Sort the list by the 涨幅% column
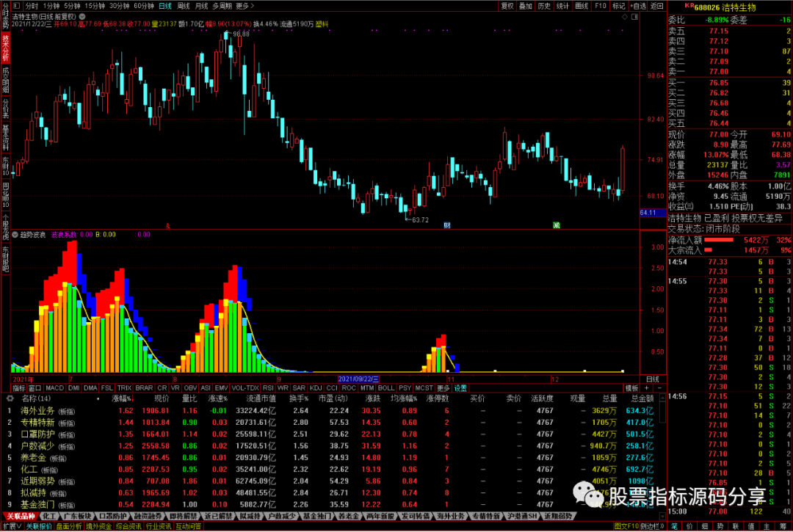Image resolution: width=793 pixels, height=532 pixels. (122, 398)
